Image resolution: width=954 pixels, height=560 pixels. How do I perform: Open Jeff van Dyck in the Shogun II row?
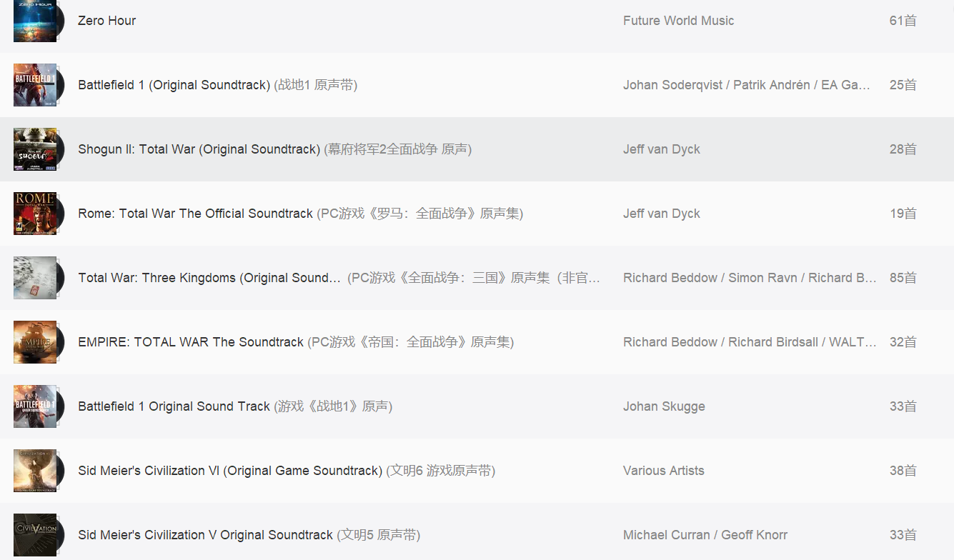tap(662, 149)
